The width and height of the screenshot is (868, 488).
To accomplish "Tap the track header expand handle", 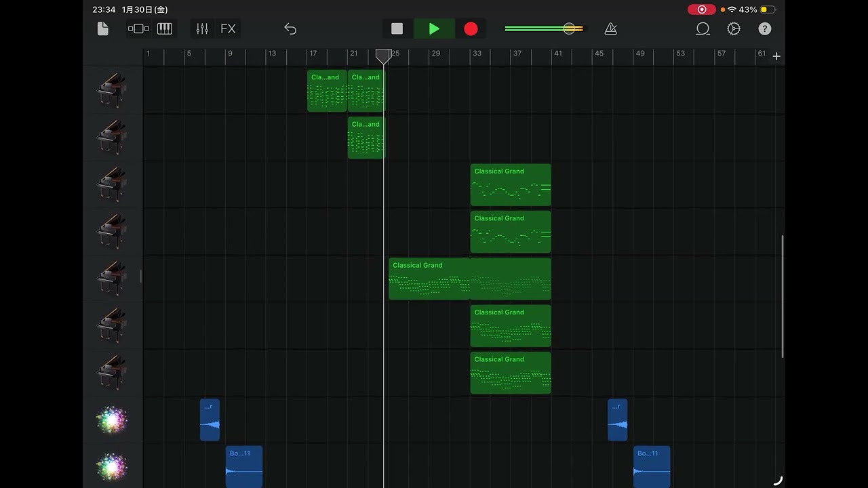I will click(x=140, y=276).
